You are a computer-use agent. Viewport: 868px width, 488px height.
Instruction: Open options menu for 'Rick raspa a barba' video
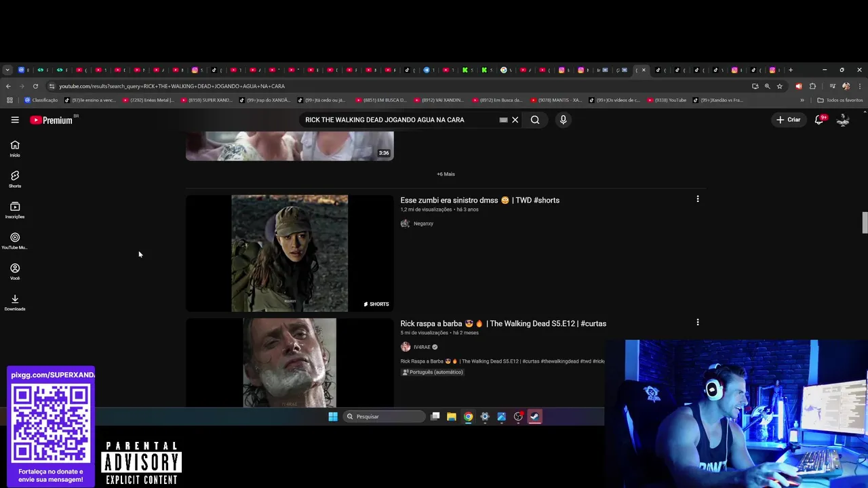click(697, 323)
